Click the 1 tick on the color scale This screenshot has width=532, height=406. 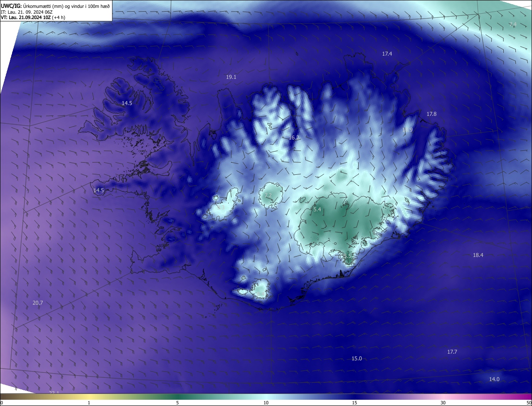pyautogui.click(x=89, y=403)
